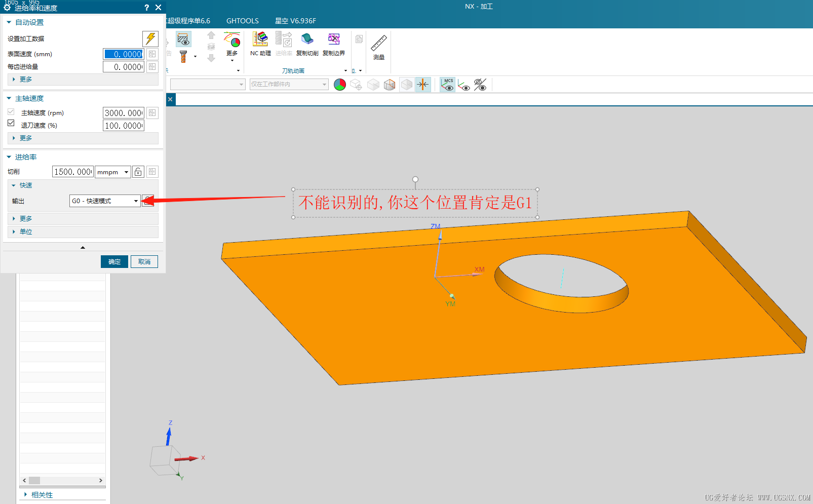The height and width of the screenshot is (504, 813).
Task: Click the spindle speed 3000 input field
Action: (x=124, y=113)
